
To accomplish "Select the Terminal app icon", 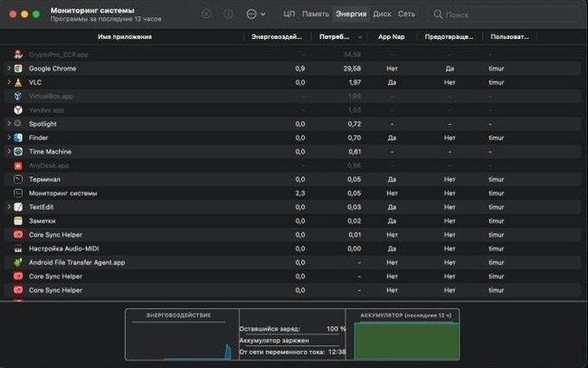I will pyautogui.click(x=19, y=180).
